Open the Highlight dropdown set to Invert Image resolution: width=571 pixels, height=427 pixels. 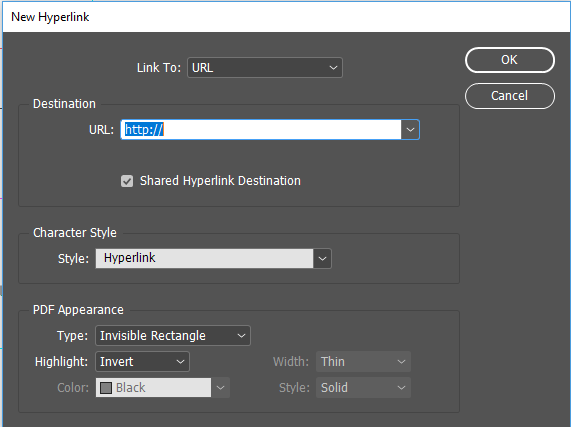(142, 362)
